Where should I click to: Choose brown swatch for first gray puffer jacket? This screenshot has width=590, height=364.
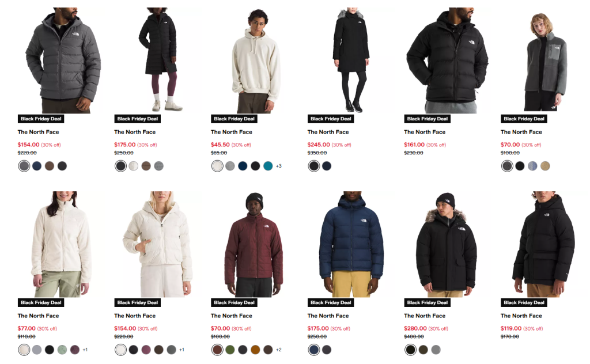pyautogui.click(x=50, y=166)
